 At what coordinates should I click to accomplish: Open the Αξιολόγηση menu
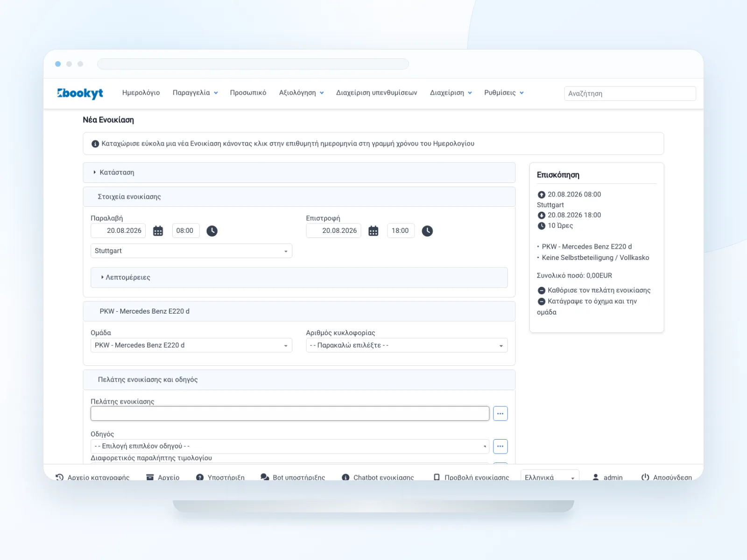click(301, 93)
